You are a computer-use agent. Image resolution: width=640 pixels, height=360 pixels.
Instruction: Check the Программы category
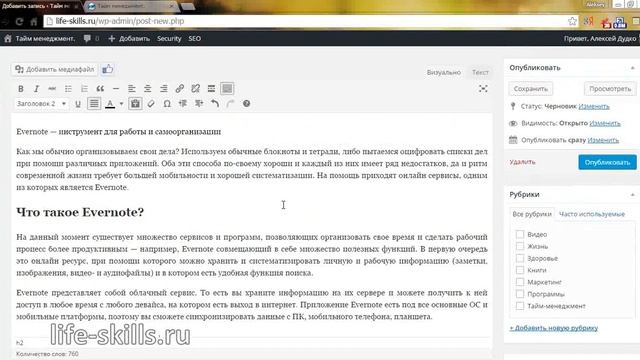point(520,293)
